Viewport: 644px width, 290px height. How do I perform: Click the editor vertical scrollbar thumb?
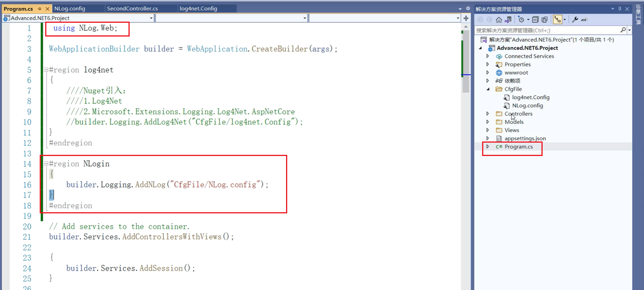coord(466,61)
